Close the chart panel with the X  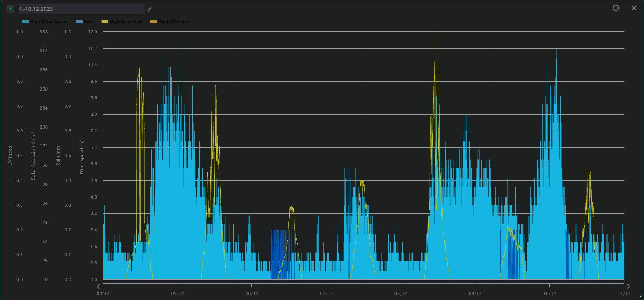pos(634,8)
